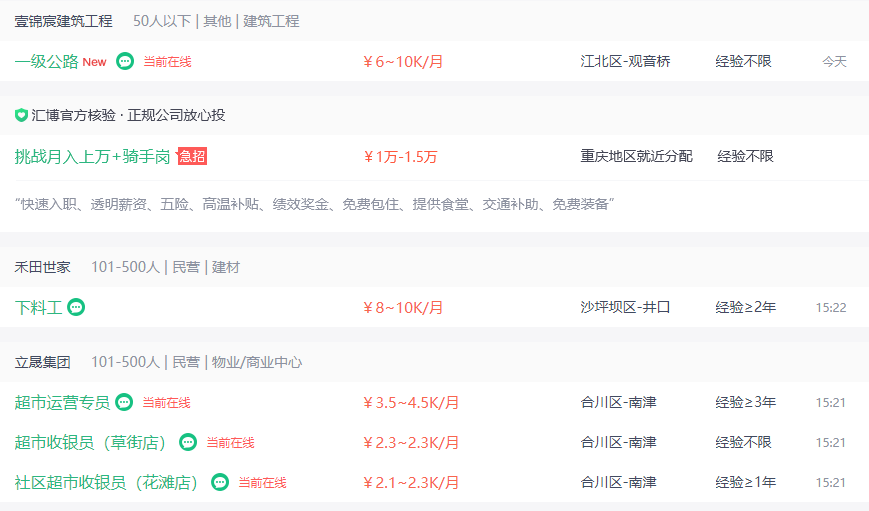The image size is (869, 511).
Task: Click the ¥1万-1.5万 salary text
Action: pos(400,157)
